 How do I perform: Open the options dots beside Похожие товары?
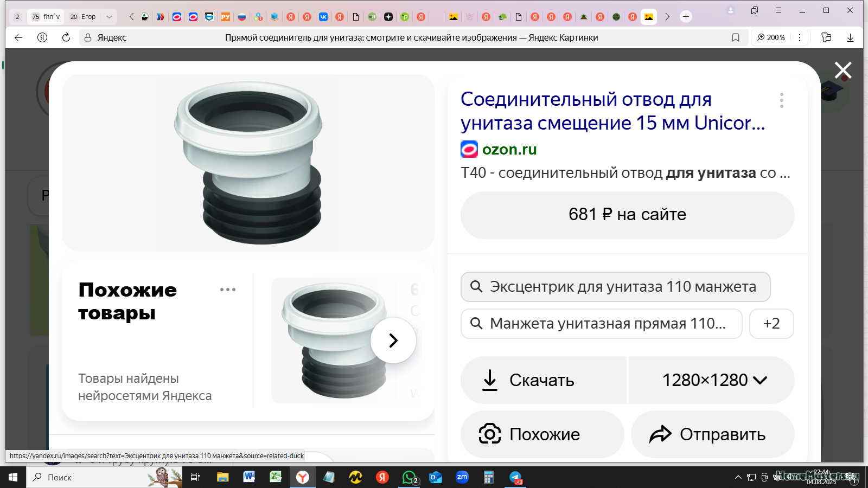pyautogui.click(x=228, y=290)
